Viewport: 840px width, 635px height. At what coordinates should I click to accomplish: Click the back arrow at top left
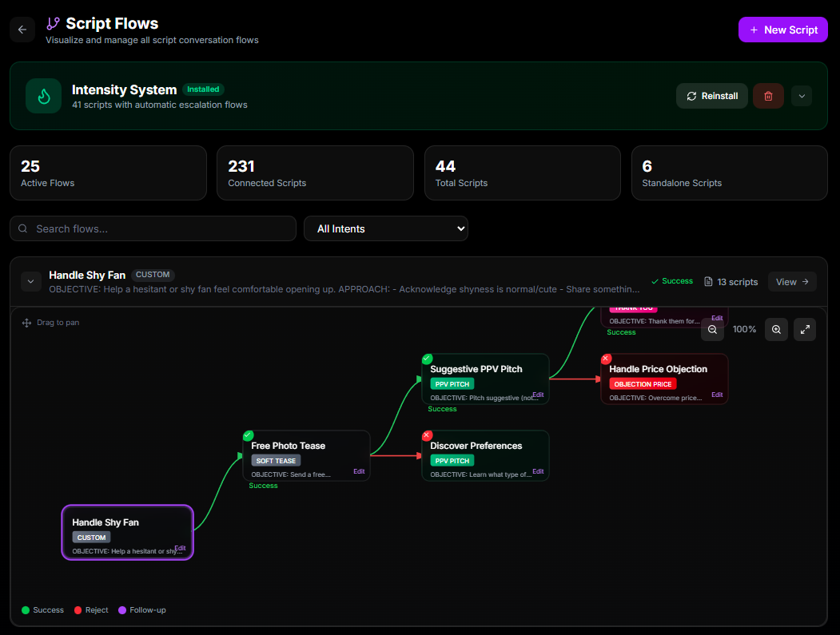22,30
